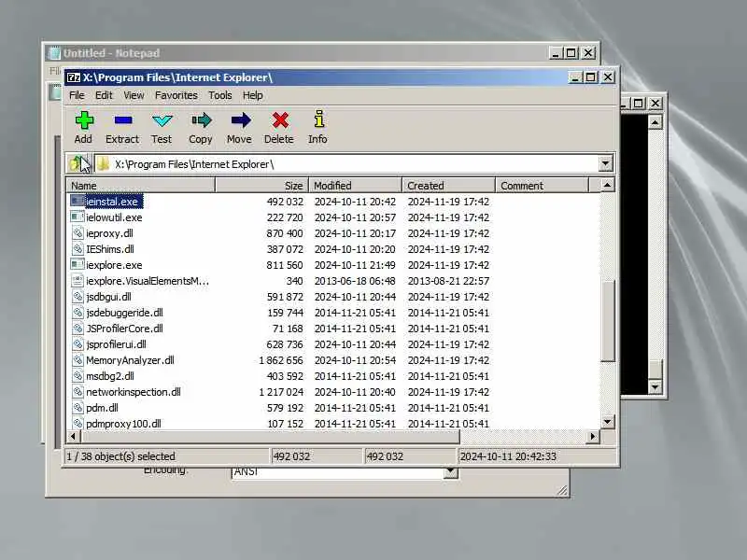Click the address path input field
This screenshot has height=560, width=747.
pyautogui.click(x=346, y=164)
